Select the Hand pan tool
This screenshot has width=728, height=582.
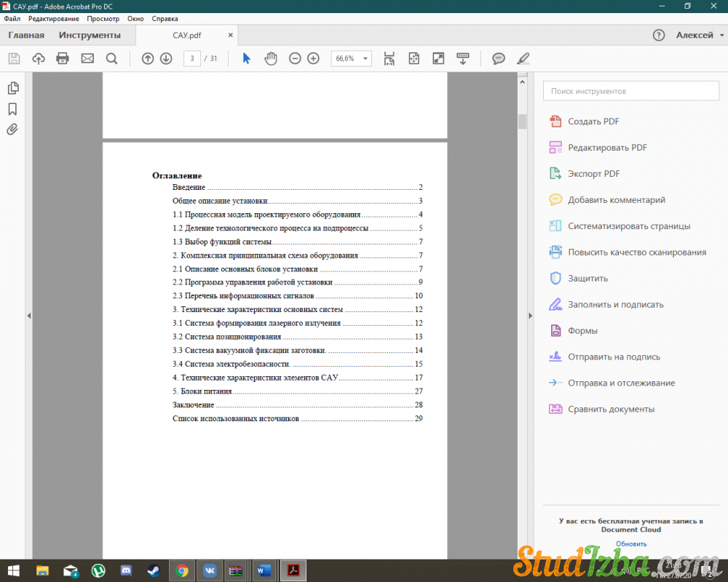click(x=271, y=58)
